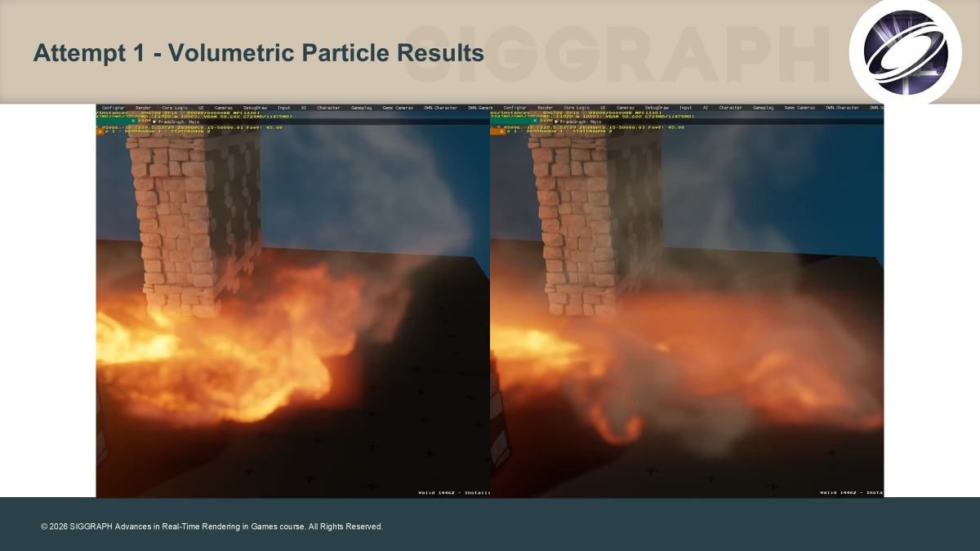The width and height of the screenshot is (980, 551).
Task: Open DebugDraw menu in left screenshot
Action: [255, 108]
